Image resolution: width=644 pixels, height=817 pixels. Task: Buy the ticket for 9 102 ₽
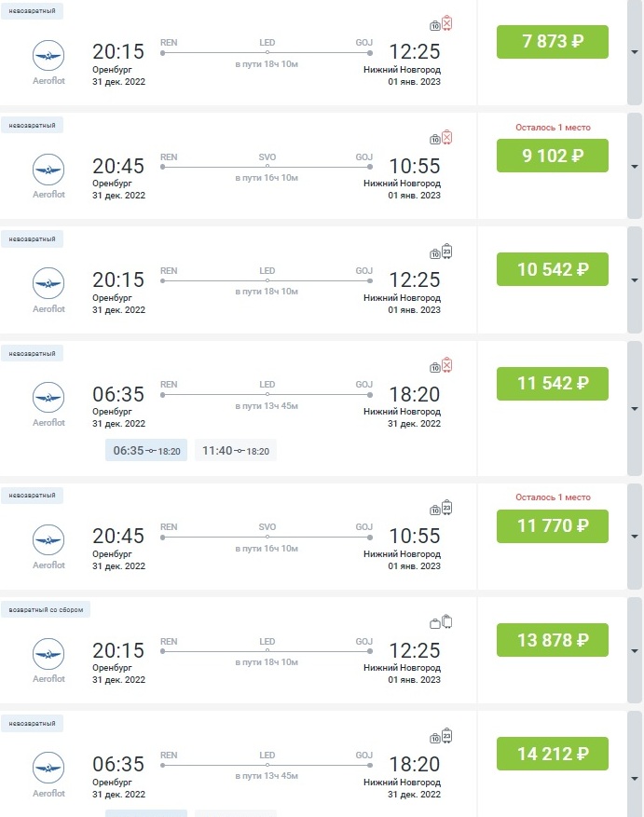(x=552, y=157)
